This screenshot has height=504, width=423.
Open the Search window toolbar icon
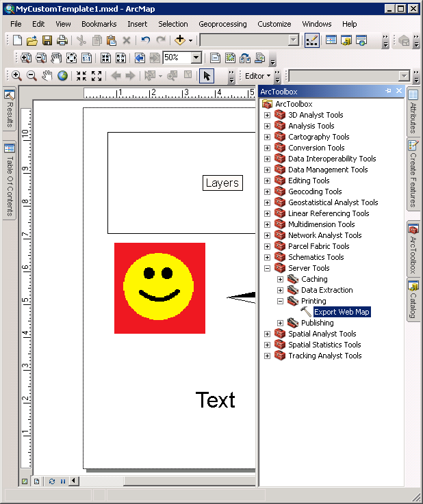coord(361,40)
